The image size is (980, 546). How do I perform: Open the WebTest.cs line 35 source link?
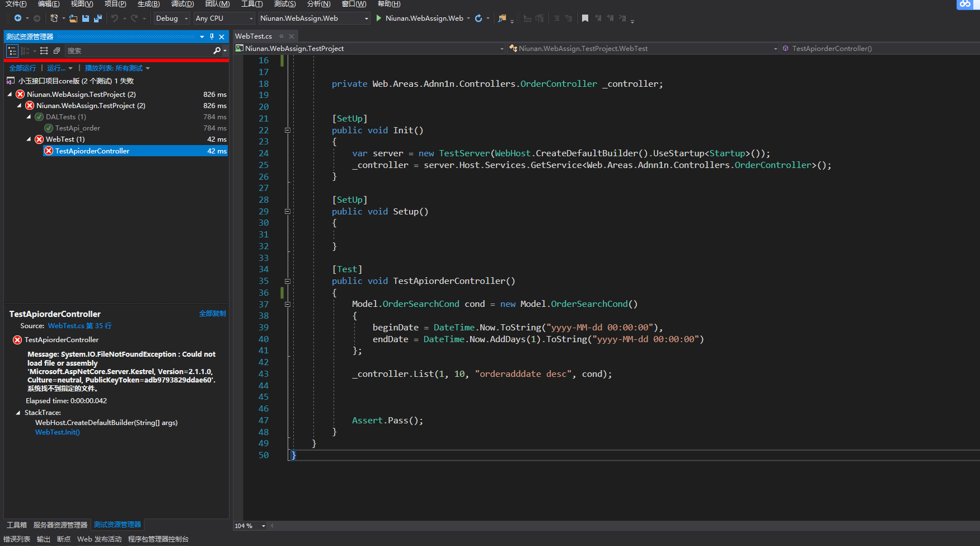[79, 326]
